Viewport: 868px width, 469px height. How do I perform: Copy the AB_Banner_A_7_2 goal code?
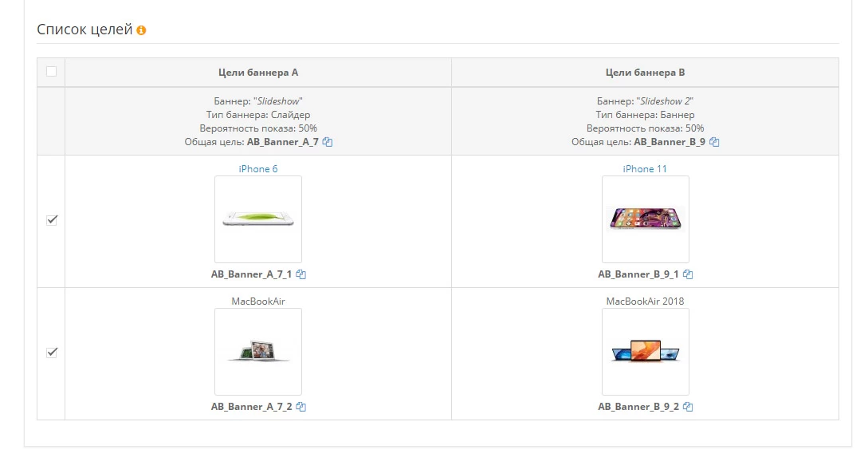tap(301, 407)
